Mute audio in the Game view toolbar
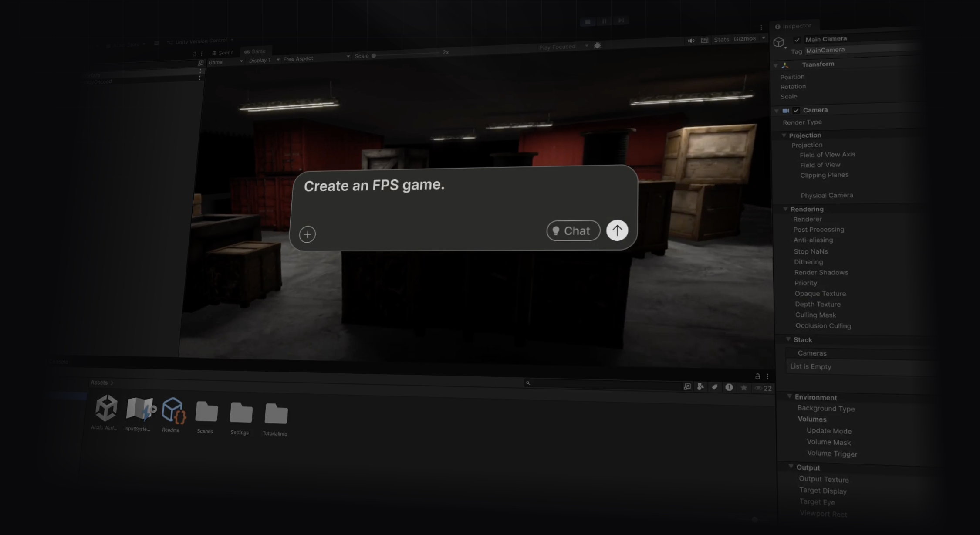 point(691,40)
